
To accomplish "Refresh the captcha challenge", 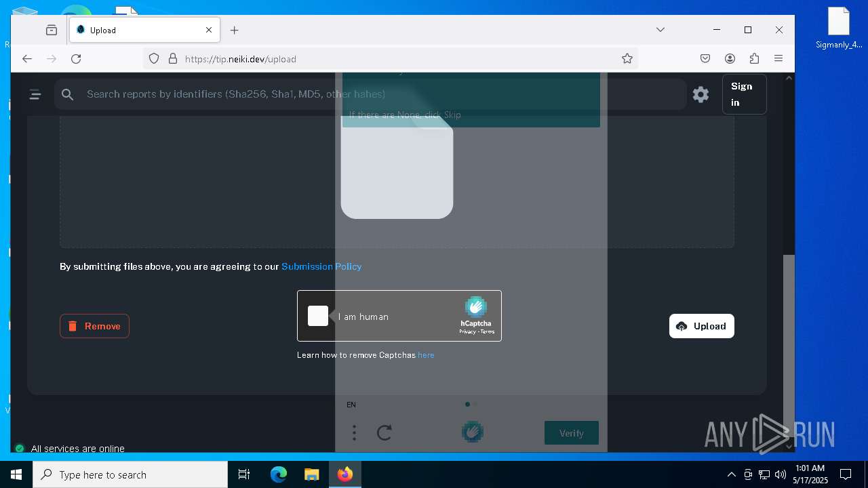I will coord(384,432).
